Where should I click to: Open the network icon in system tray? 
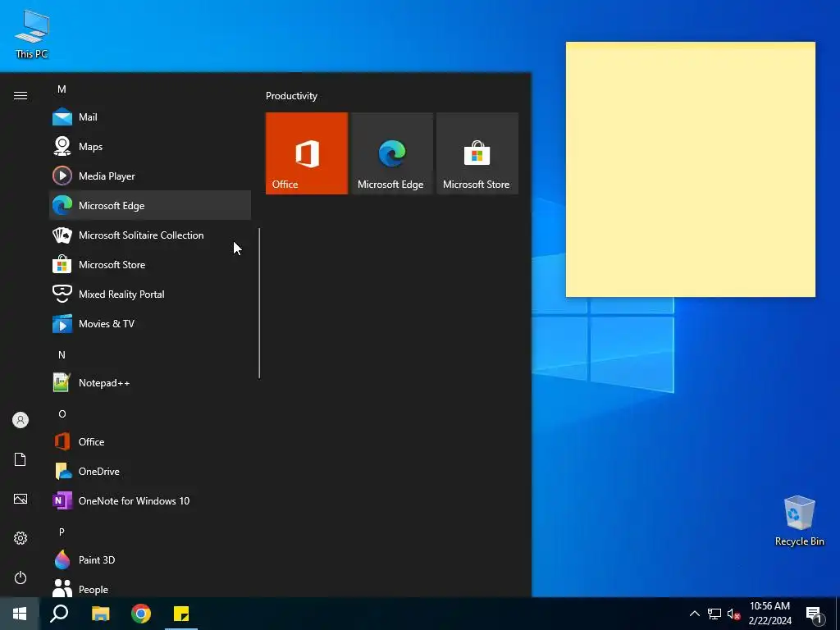(714, 614)
